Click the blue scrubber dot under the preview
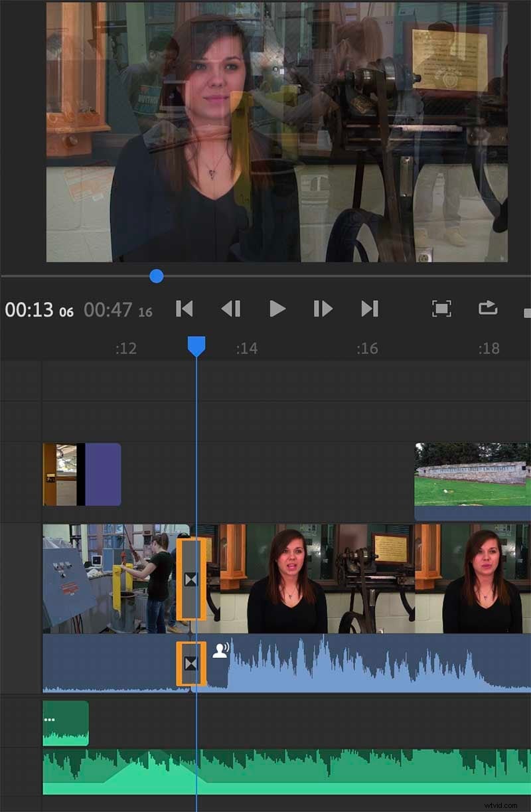531x812 pixels. pyautogui.click(x=157, y=276)
